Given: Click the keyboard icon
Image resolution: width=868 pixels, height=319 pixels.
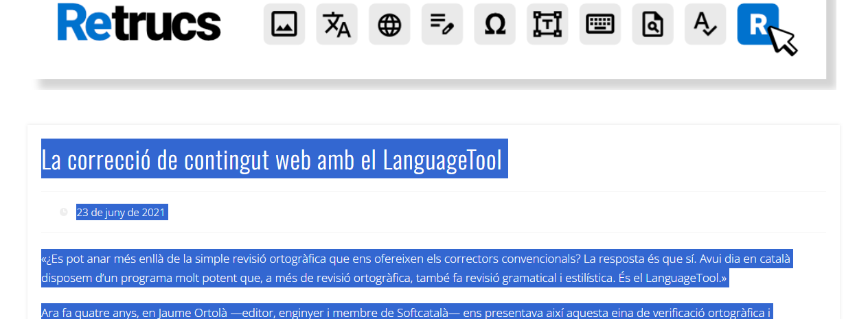Looking at the screenshot, I should (599, 24).
